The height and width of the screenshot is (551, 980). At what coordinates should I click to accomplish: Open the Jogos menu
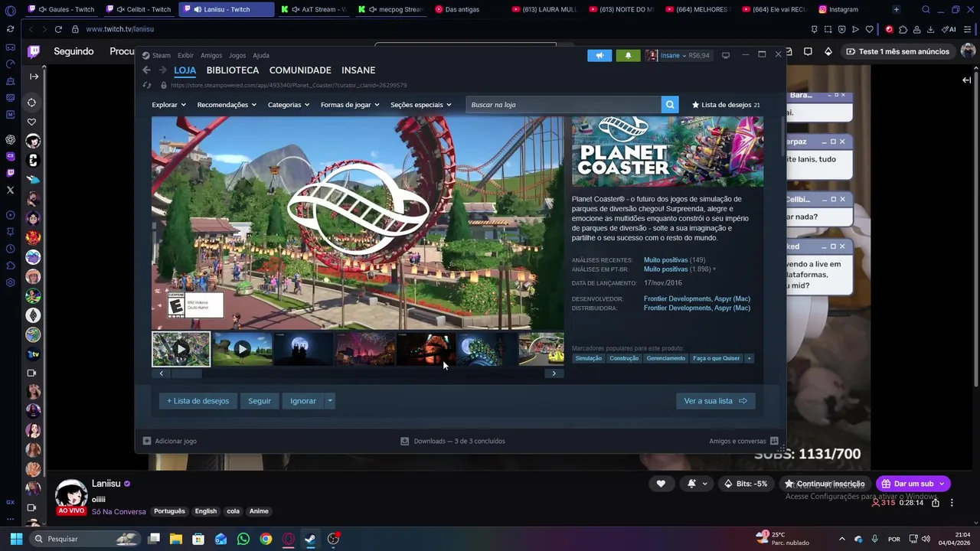(x=237, y=55)
